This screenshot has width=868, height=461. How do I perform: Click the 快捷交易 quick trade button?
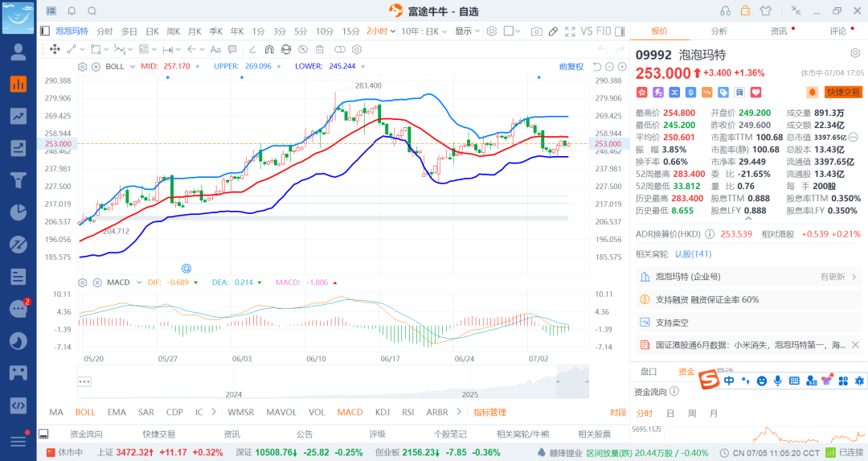[x=844, y=93]
